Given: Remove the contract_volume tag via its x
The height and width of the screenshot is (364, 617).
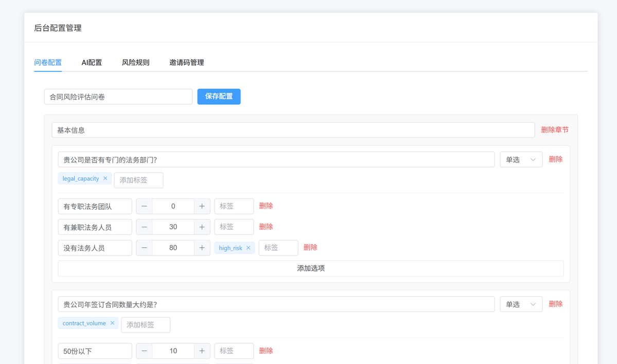Looking at the screenshot, I should (x=112, y=323).
